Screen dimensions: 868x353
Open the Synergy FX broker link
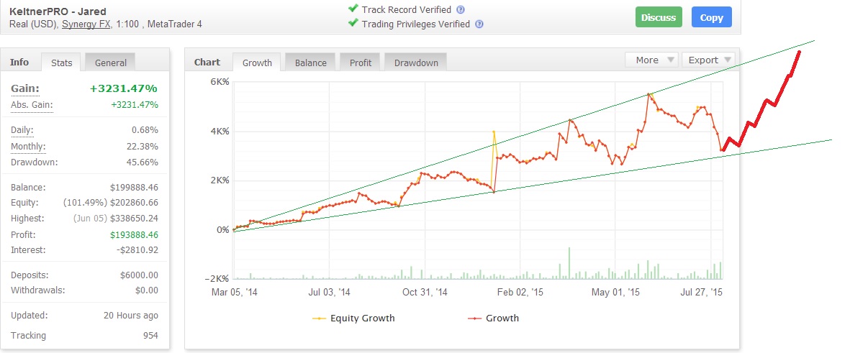pos(89,24)
